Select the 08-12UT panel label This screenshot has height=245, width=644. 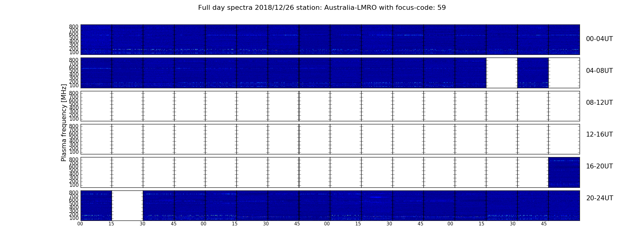(599, 103)
